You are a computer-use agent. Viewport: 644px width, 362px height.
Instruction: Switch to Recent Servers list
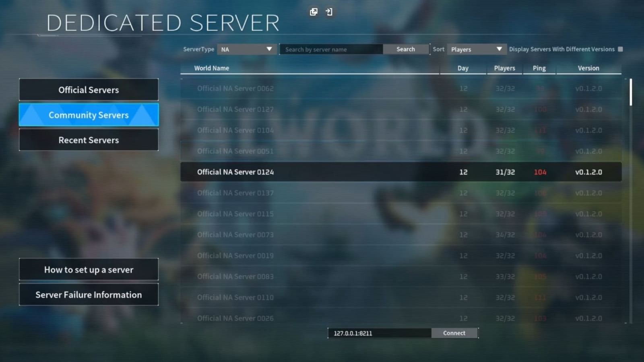pos(89,140)
